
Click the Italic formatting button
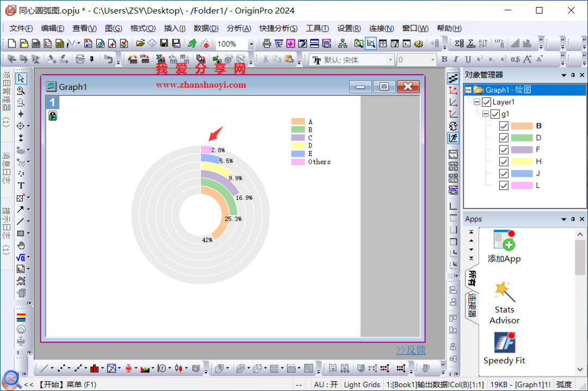456,59
